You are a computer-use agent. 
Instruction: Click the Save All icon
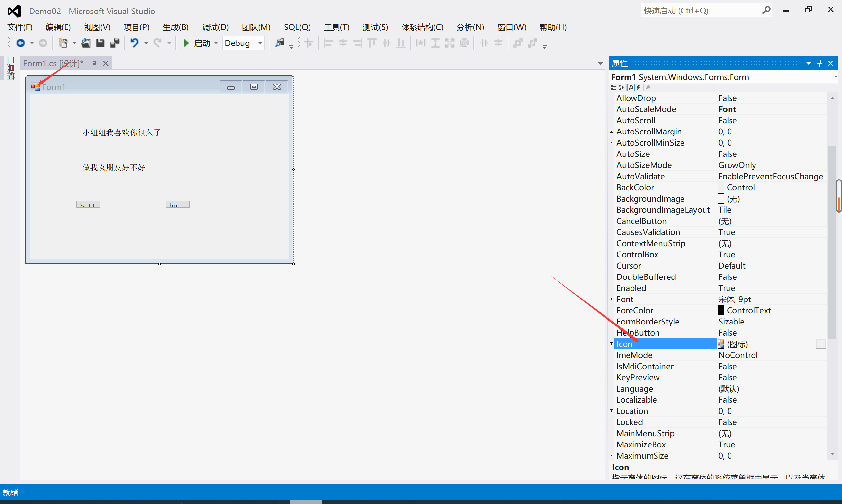coord(115,43)
